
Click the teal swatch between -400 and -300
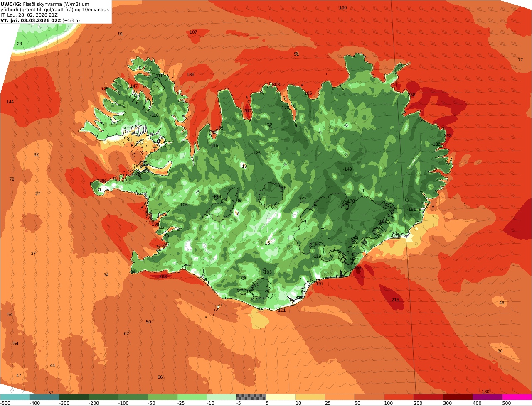click(44, 397)
